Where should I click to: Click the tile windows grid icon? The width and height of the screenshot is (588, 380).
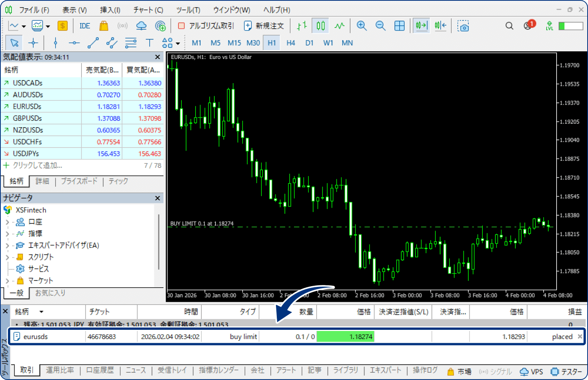[399, 26]
